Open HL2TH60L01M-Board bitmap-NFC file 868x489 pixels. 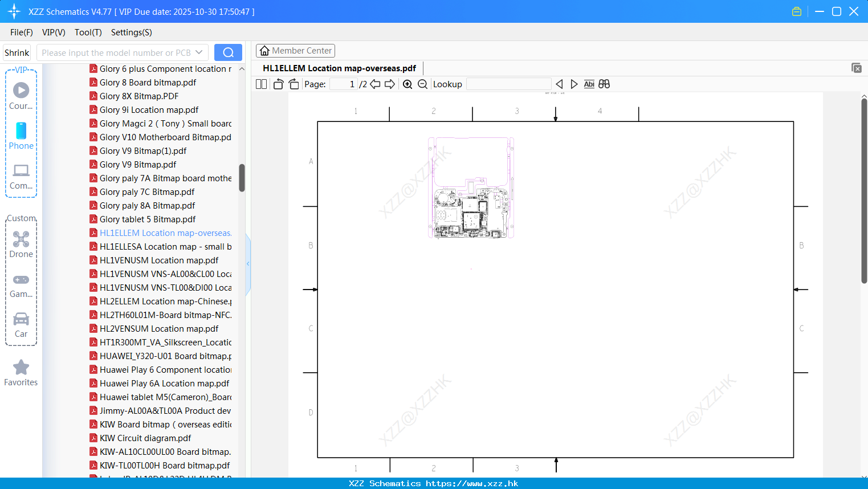point(160,315)
